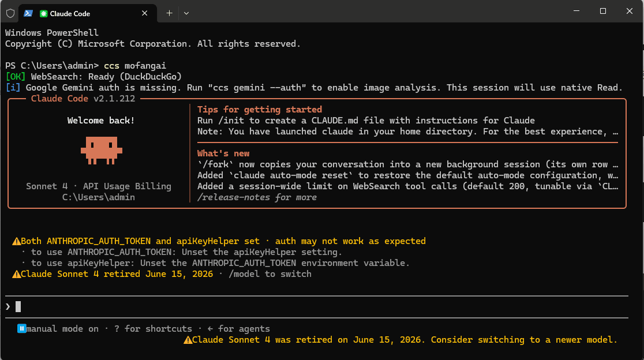Select the Claude Code tab
The image size is (644, 360).
point(88,13)
